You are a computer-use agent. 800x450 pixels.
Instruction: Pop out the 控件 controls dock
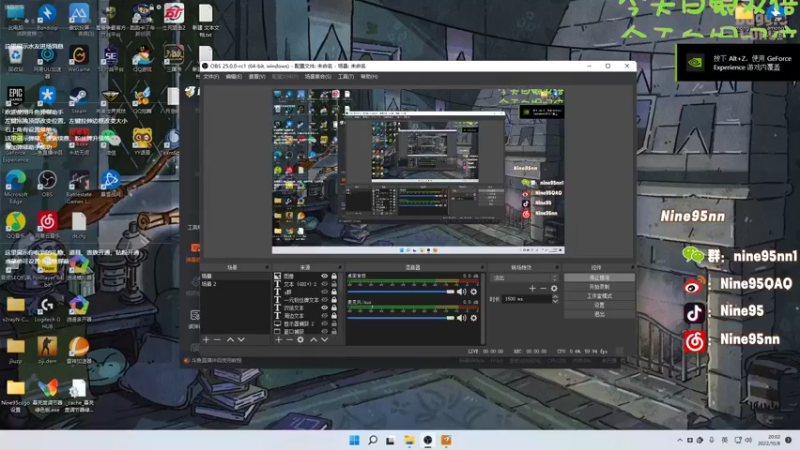tap(632, 267)
